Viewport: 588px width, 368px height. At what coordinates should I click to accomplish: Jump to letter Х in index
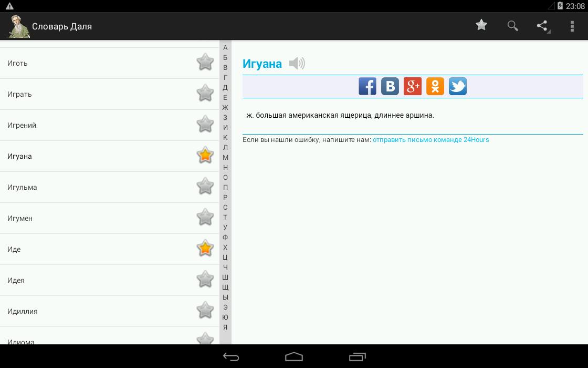pos(225,247)
